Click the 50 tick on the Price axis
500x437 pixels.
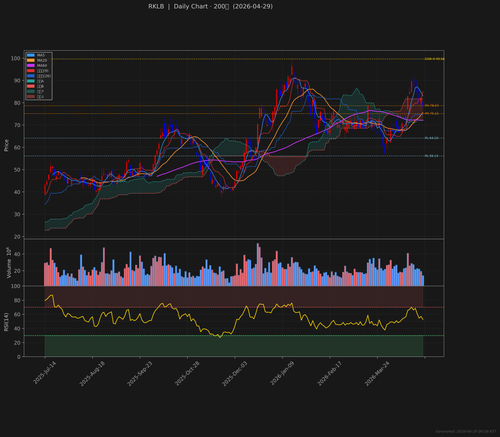(17, 170)
